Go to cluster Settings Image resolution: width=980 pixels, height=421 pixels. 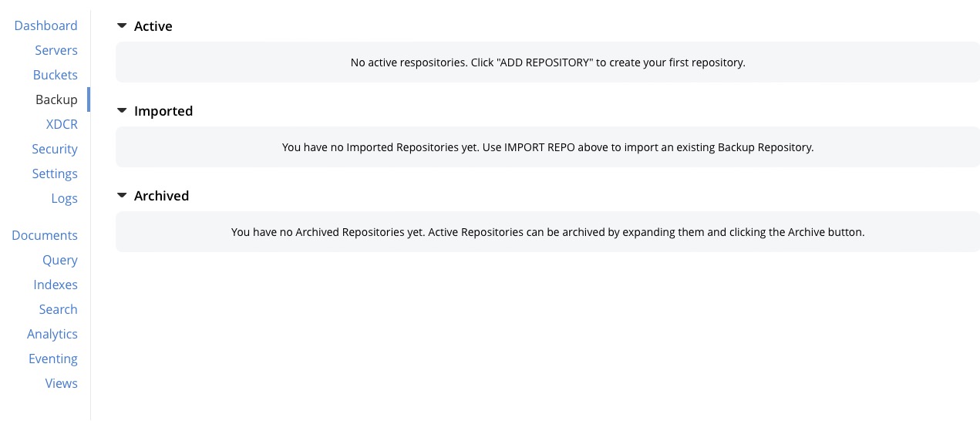pos(55,173)
